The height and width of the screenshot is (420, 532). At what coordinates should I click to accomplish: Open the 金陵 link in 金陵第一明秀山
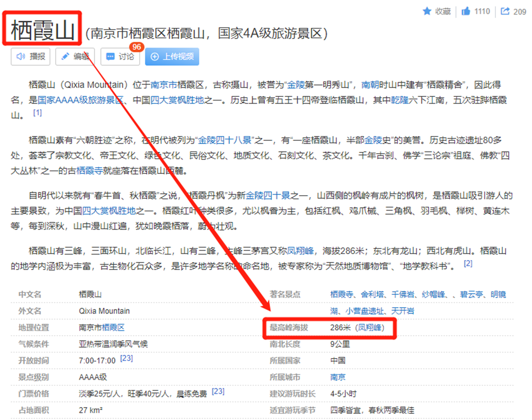[296, 85]
